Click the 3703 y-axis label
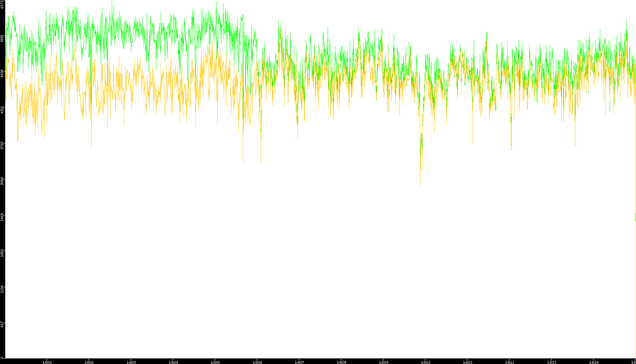The height and width of the screenshot is (364, 636). pyautogui.click(x=2, y=145)
